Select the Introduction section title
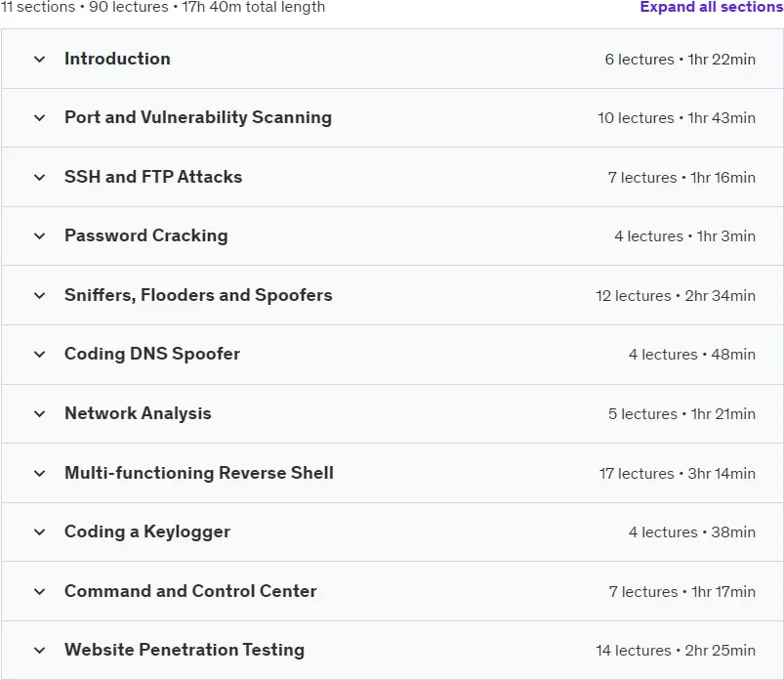784x680 pixels. [117, 59]
